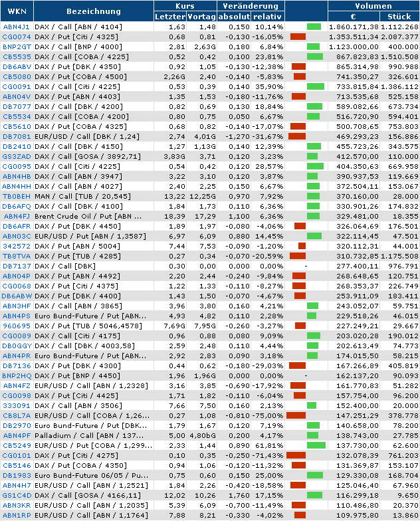Select volume value 1.860.171,38

pos(354,27)
